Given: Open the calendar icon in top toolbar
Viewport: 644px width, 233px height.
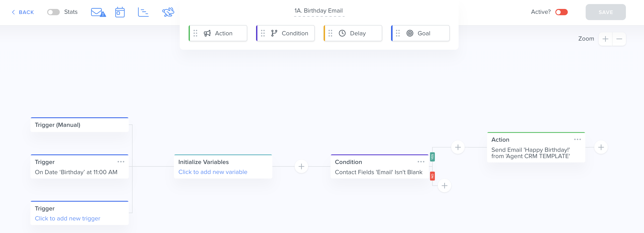Looking at the screenshot, I should tap(120, 12).
